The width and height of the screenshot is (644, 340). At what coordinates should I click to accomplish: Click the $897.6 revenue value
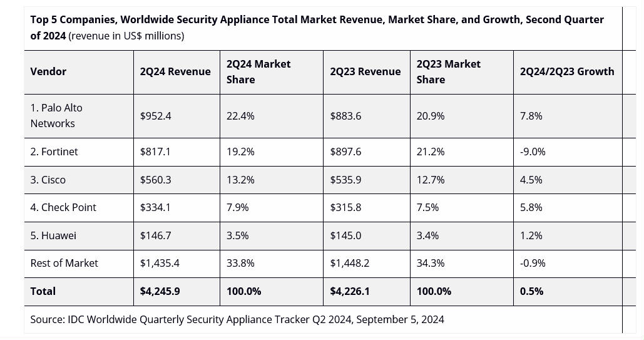(345, 152)
